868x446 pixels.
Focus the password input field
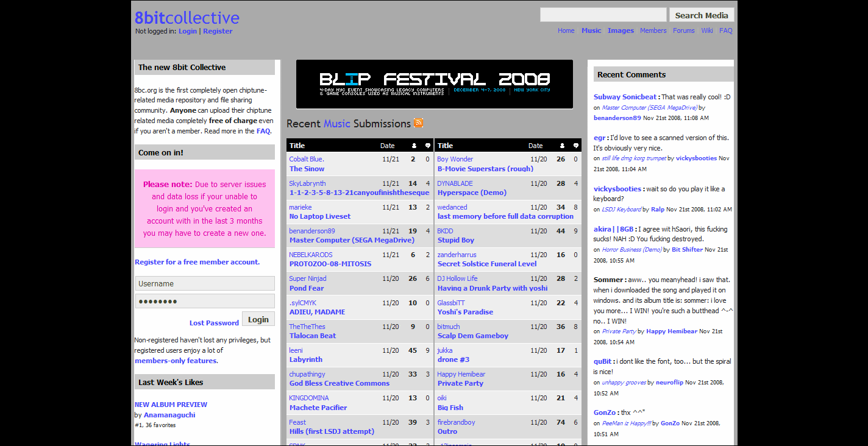[205, 301]
